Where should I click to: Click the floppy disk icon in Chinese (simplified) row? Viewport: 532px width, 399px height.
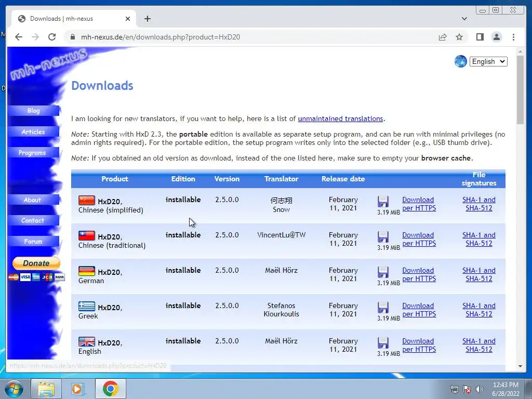coord(383,202)
